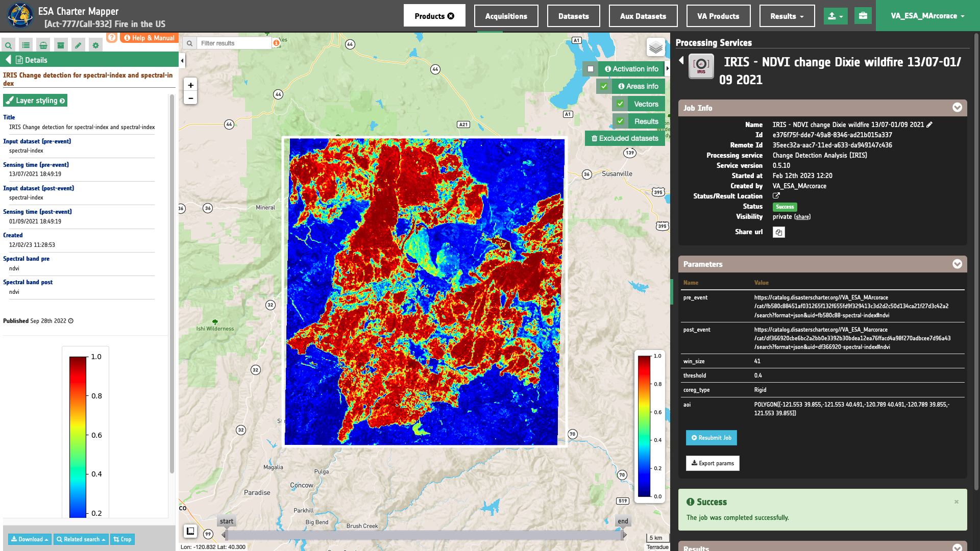Open the Details panel header
Viewport: 980px width, 551px height.
pyautogui.click(x=89, y=60)
